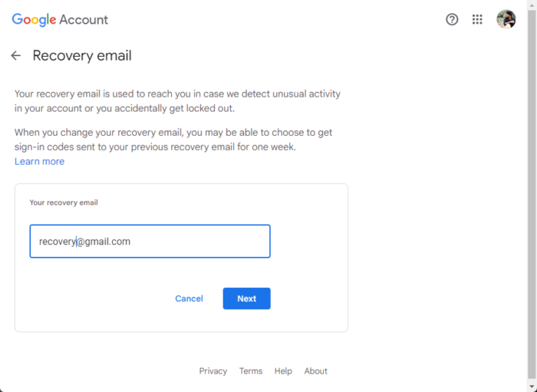This screenshot has width=537, height=392.
Task: Open the Privacy footer link
Action: tap(212, 371)
